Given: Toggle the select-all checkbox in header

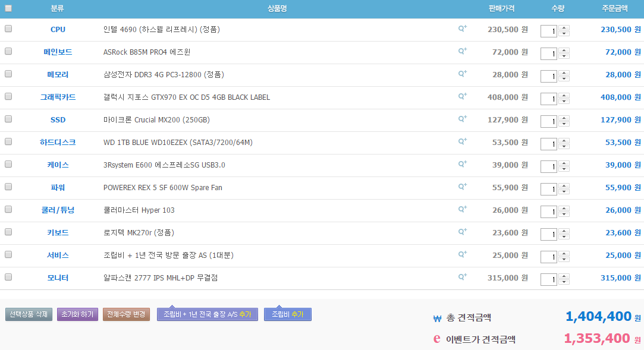Looking at the screenshot, I should click(8, 8).
